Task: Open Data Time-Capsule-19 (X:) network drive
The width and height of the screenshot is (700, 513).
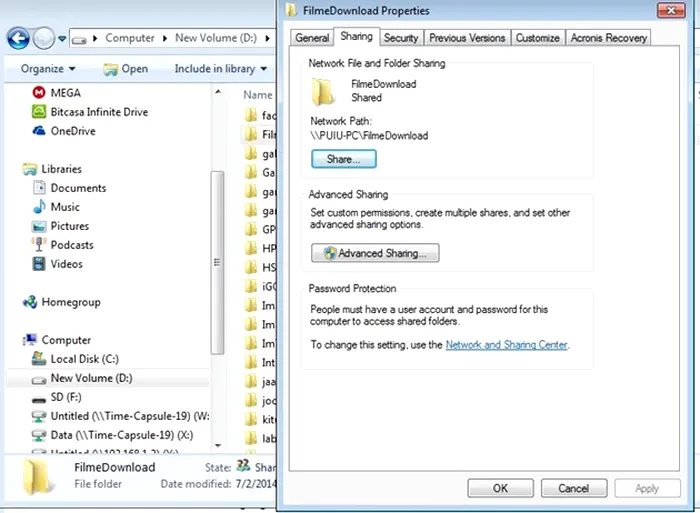Action: pyautogui.click(x=112, y=435)
